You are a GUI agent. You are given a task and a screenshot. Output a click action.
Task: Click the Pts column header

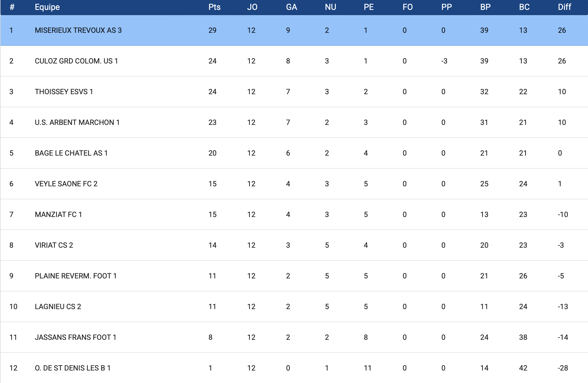214,7
